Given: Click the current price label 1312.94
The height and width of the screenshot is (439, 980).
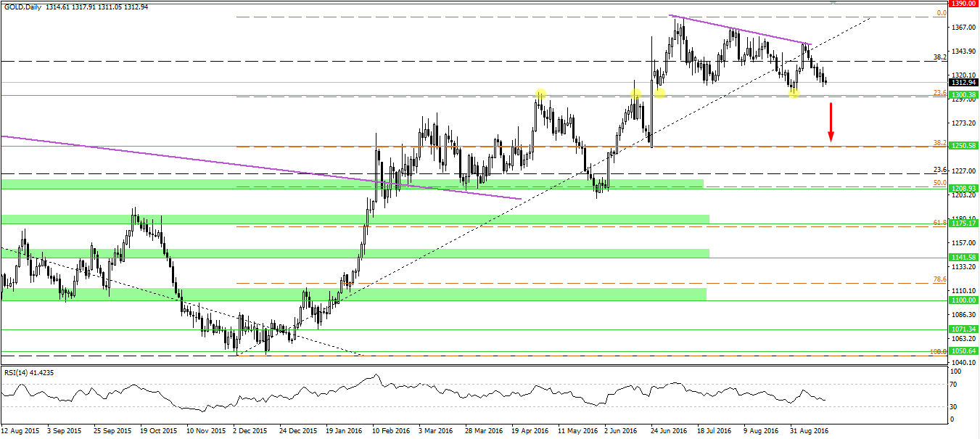Looking at the screenshot, I should click(x=963, y=83).
